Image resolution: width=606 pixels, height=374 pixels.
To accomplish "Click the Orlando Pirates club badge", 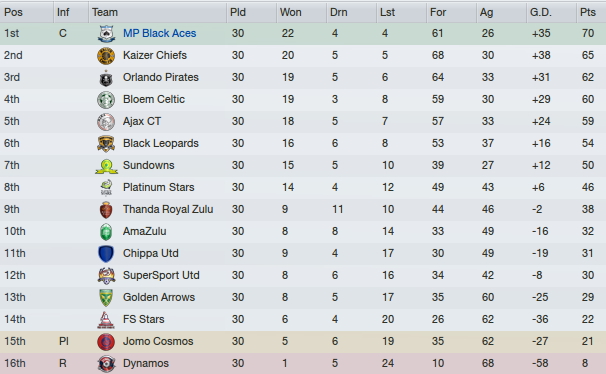I will click(x=106, y=78).
